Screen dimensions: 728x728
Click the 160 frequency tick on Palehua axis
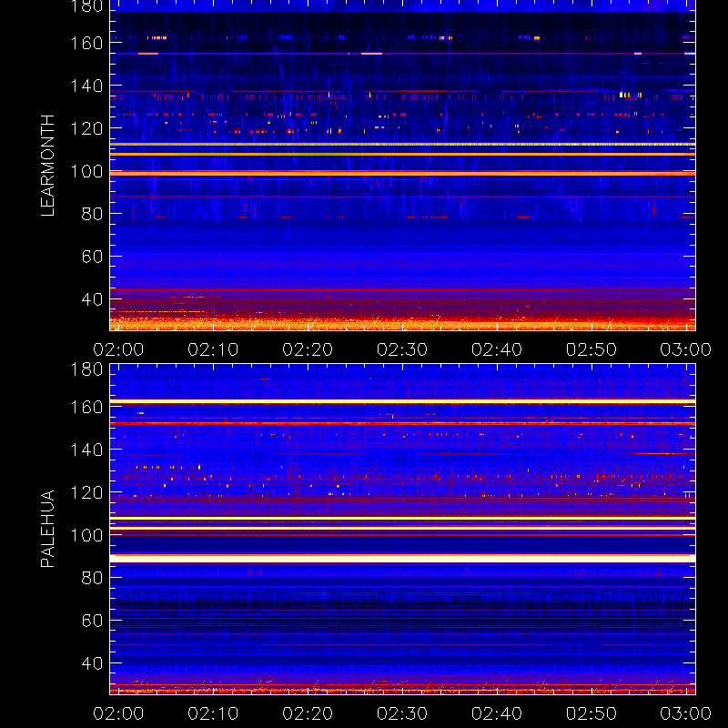point(86,407)
